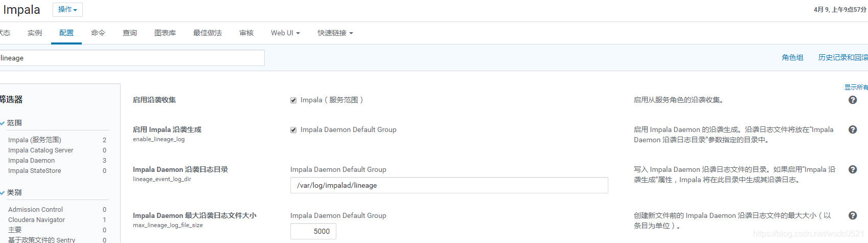Filter by 主要 category
The image size is (868, 243).
(x=15, y=230)
